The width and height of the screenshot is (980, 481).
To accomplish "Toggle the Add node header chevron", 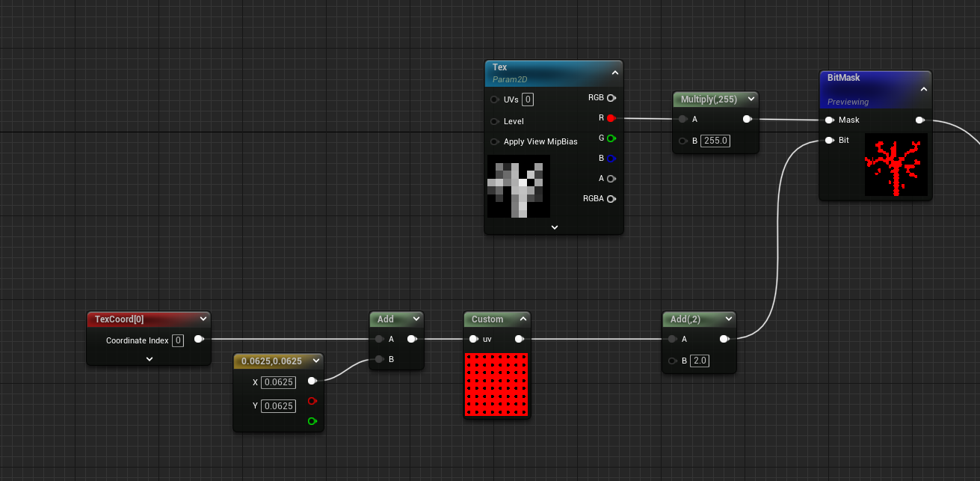I will pos(416,319).
